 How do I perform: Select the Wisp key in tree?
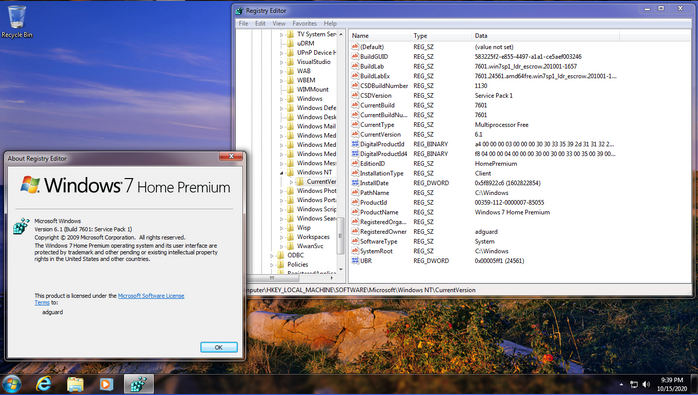(304, 228)
